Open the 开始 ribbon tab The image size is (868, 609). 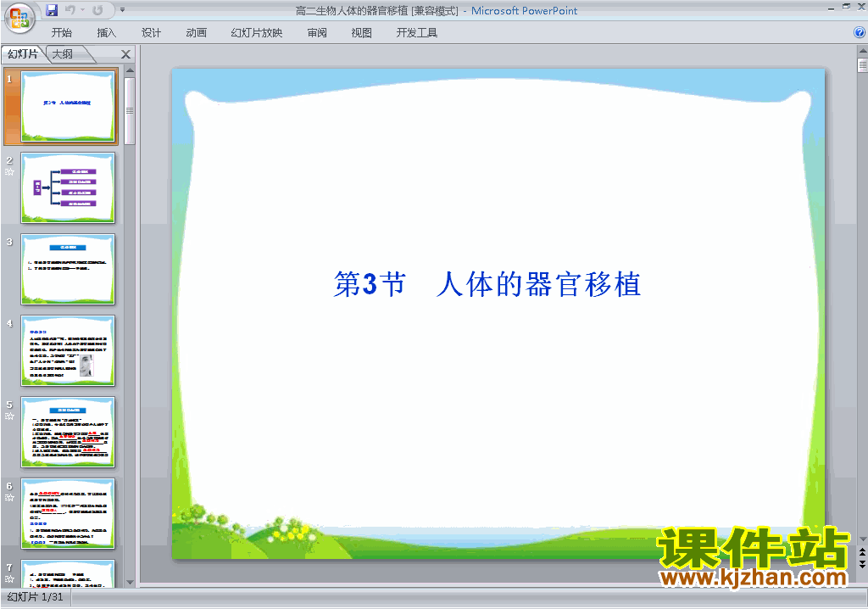tap(61, 33)
